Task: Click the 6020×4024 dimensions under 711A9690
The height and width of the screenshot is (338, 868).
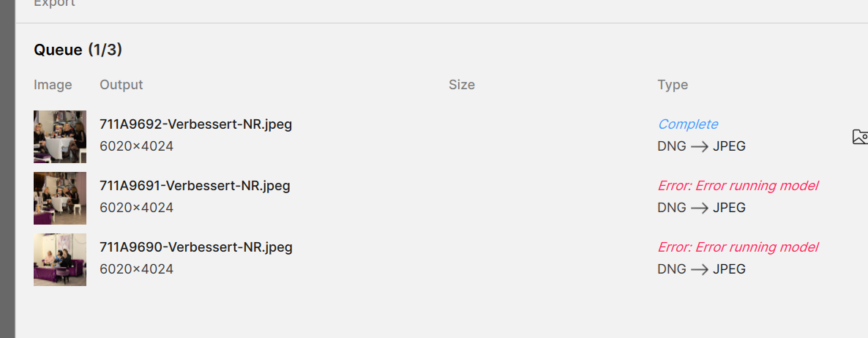Action: pyautogui.click(x=136, y=269)
